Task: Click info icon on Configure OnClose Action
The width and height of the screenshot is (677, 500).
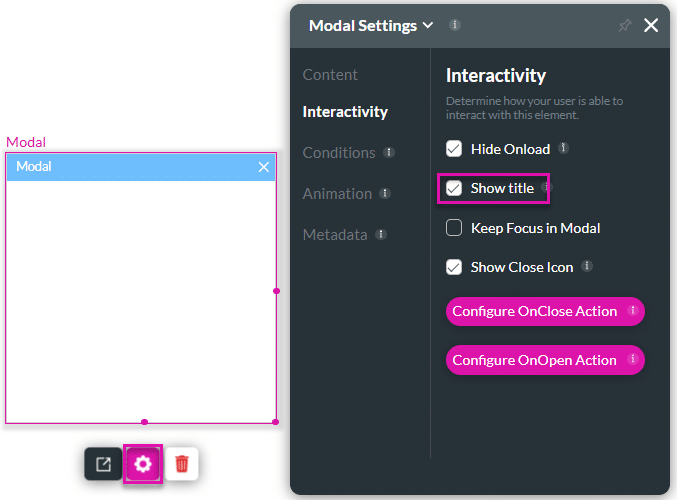Action: 633,310
